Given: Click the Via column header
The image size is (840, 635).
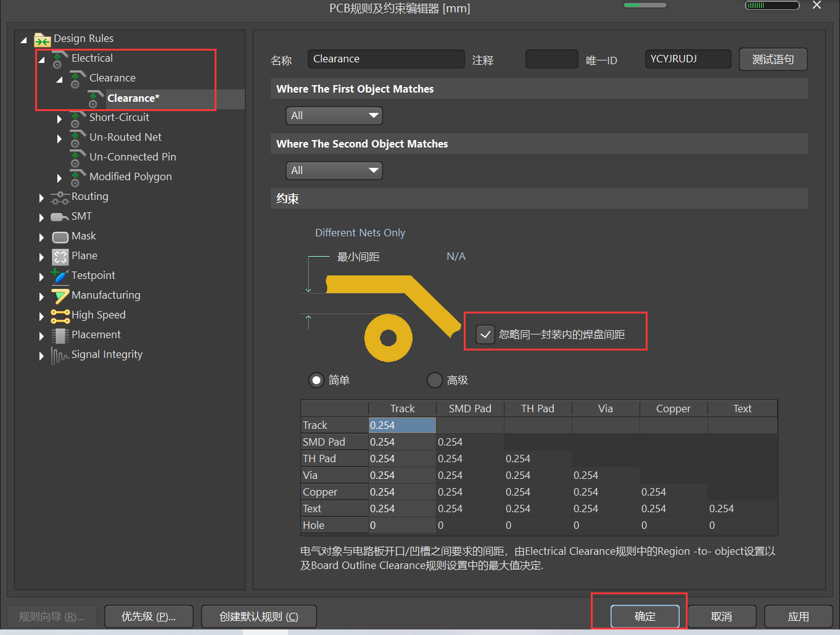Looking at the screenshot, I should [606, 409].
